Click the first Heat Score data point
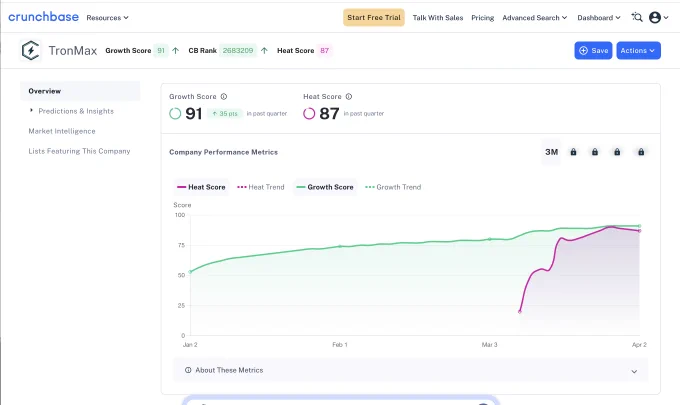This screenshot has width=680, height=405. 520,312
